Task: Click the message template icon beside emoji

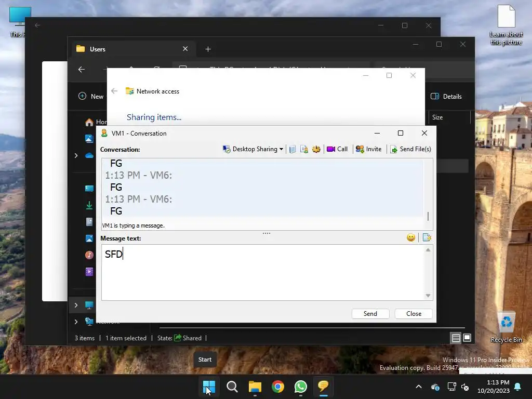Action: (x=427, y=237)
